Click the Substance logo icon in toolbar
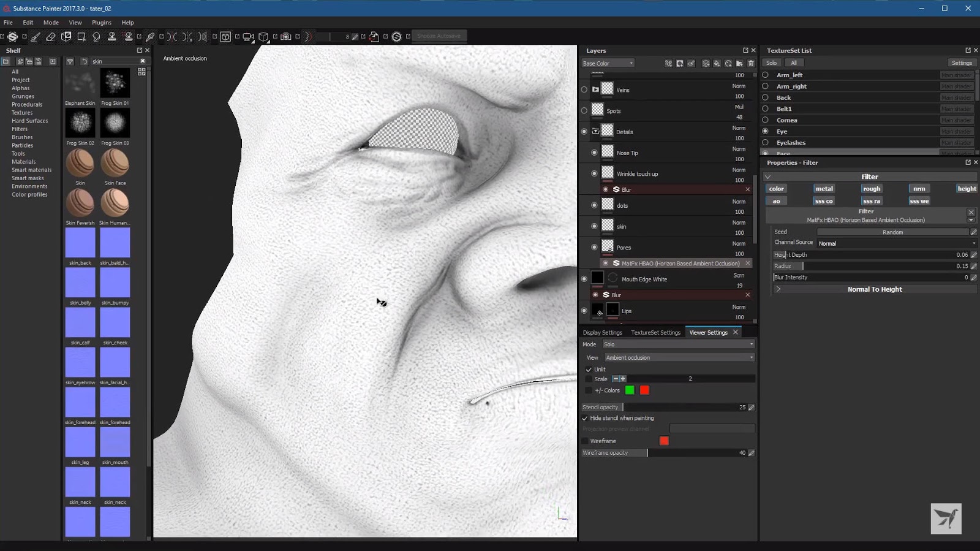Viewport: 980px width, 551px height. tap(396, 37)
